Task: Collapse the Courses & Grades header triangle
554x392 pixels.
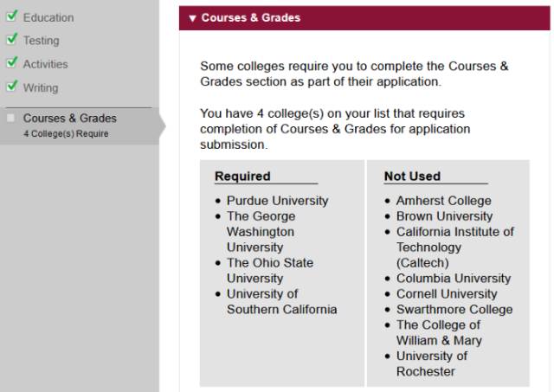Action: pos(192,18)
